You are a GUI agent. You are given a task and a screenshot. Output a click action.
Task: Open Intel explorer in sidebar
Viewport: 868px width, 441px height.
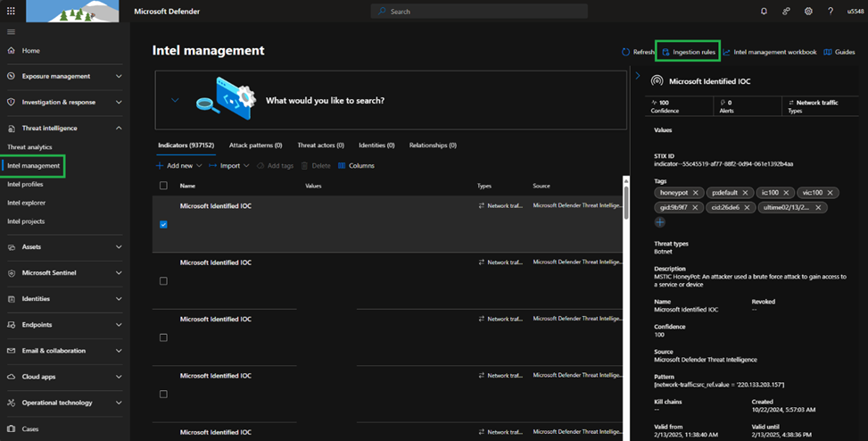(x=27, y=203)
